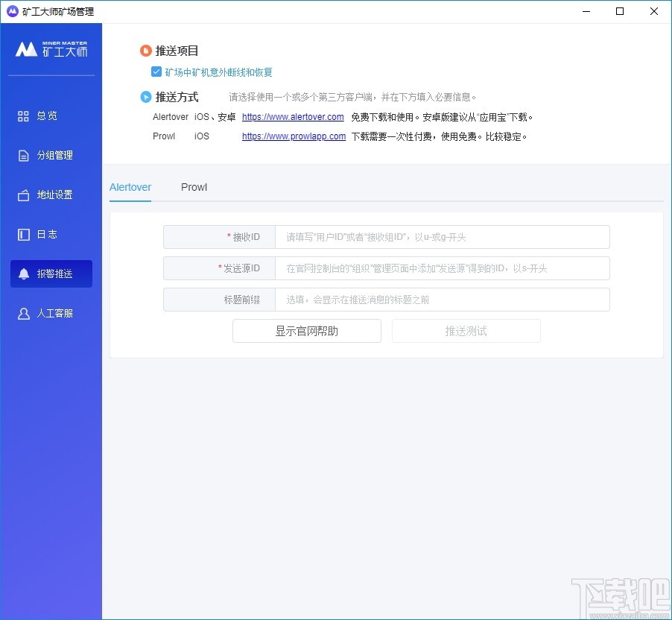Screen dimensions: 672x620
Task: Select the 总览 overview grid icon
Action: (25, 116)
